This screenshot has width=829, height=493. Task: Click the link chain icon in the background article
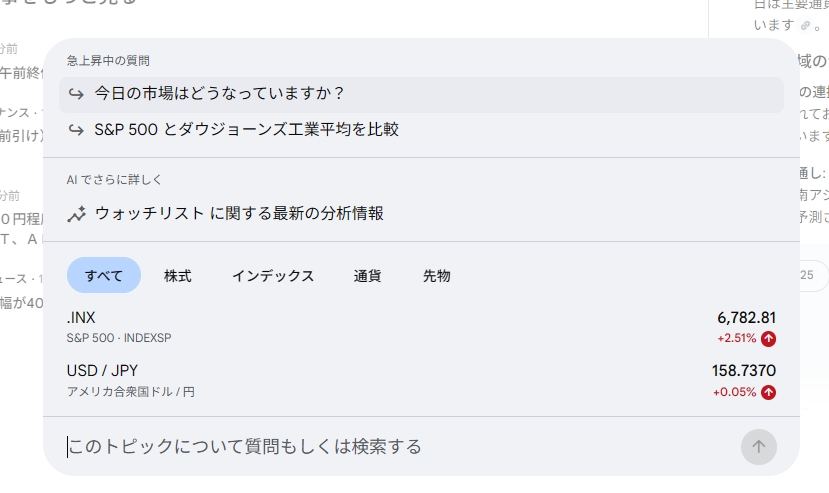click(806, 25)
